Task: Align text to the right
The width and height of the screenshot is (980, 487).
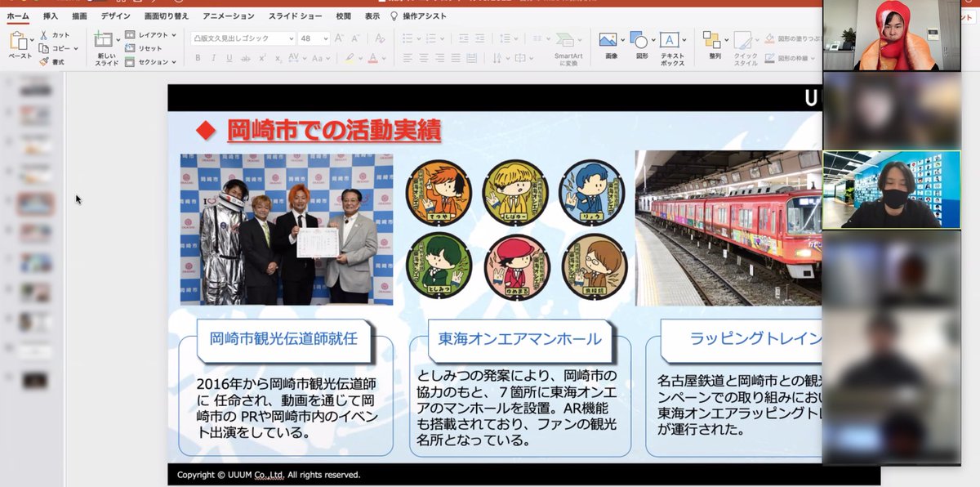Action: pos(442,58)
